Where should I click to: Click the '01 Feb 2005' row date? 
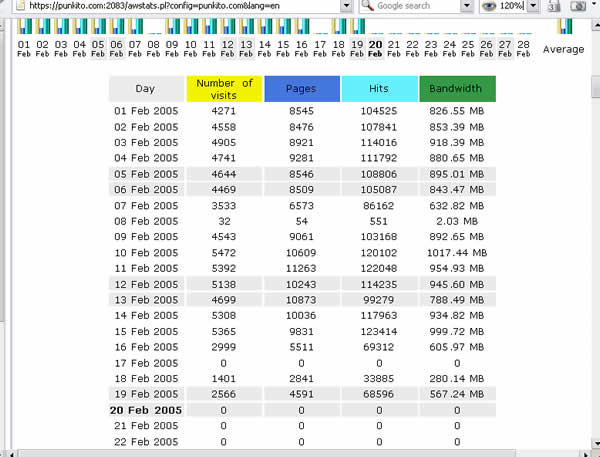(x=146, y=111)
